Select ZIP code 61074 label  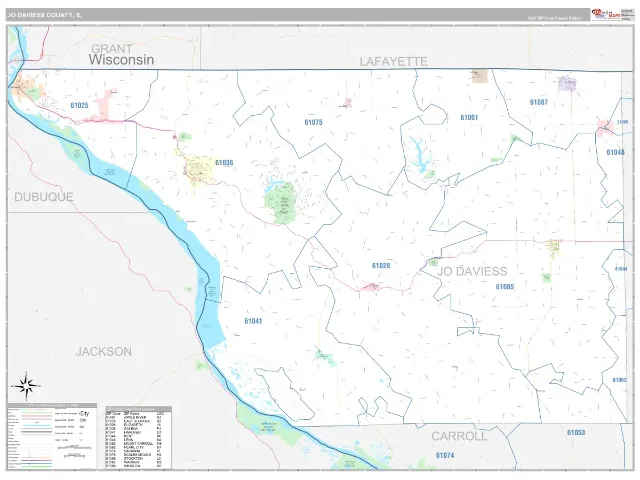tap(445, 455)
